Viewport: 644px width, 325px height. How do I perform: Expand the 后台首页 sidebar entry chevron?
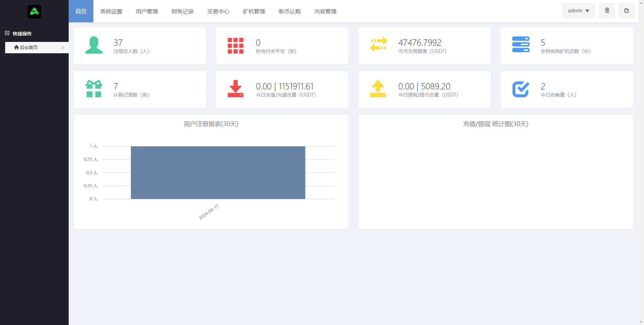[62, 47]
